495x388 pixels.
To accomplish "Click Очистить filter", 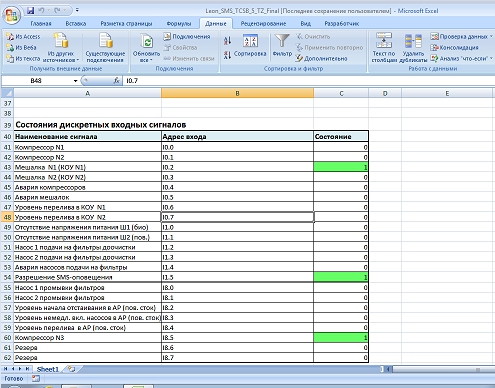I will coord(313,37).
